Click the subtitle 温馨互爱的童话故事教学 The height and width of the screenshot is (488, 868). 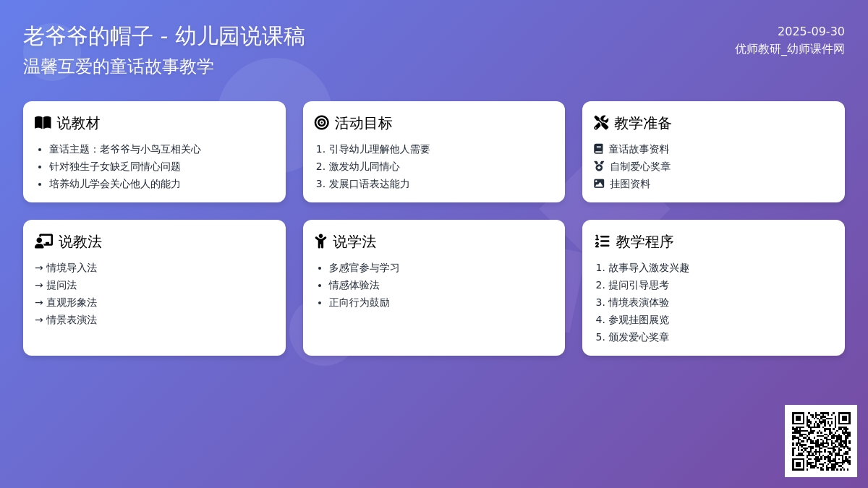click(119, 67)
